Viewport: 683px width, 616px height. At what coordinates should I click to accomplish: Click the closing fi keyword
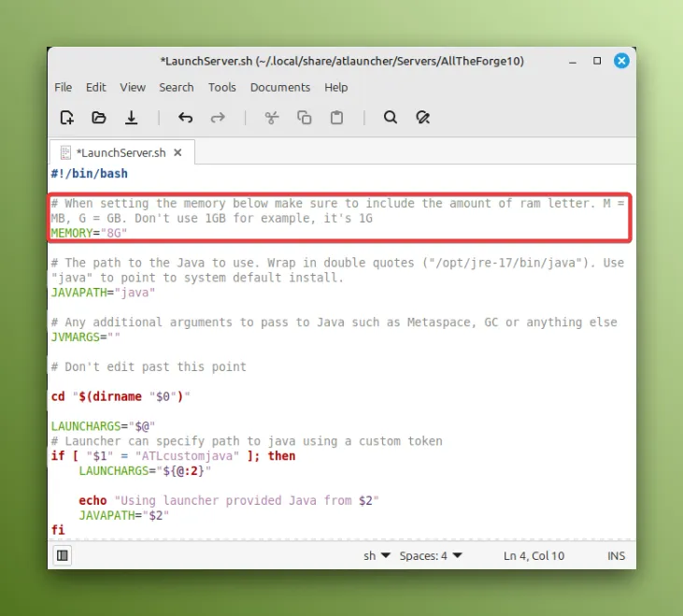[58, 530]
